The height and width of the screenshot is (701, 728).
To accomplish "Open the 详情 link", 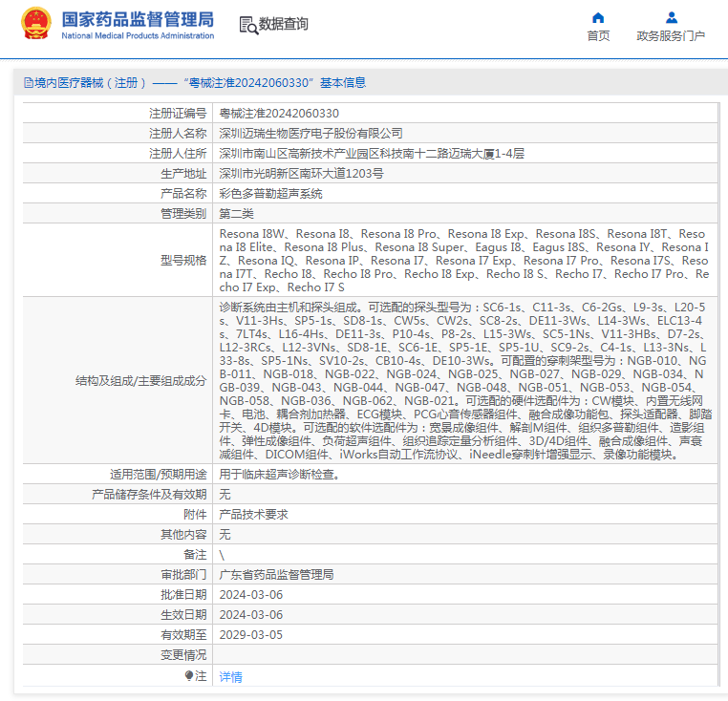I will tap(230, 676).
